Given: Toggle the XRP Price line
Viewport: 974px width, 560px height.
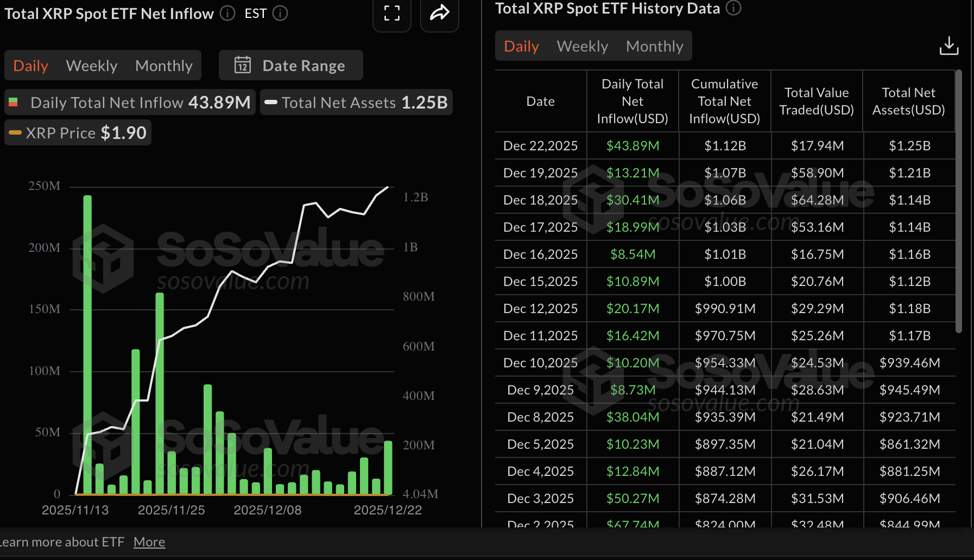Looking at the screenshot, I should click(x=77, y=132).
